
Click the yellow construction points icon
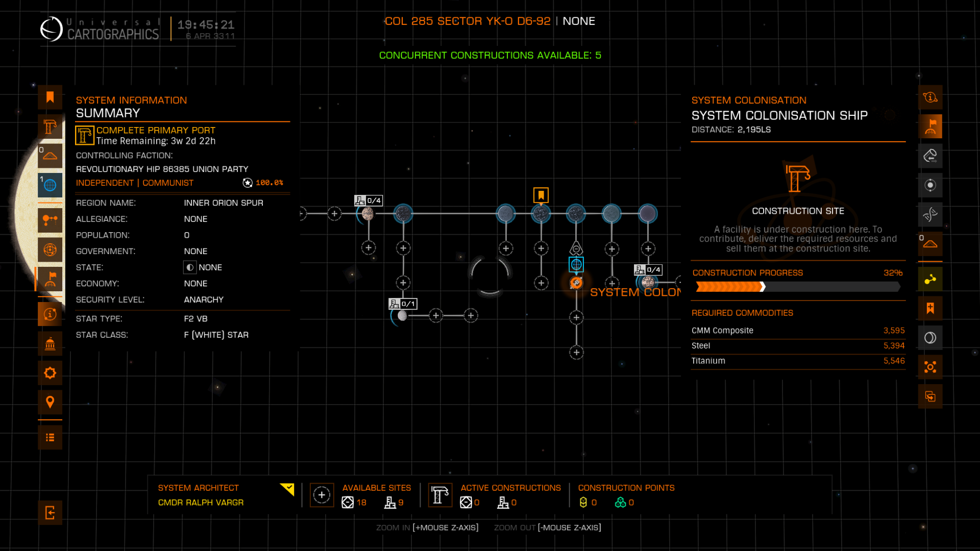click(x=583, y=503)
